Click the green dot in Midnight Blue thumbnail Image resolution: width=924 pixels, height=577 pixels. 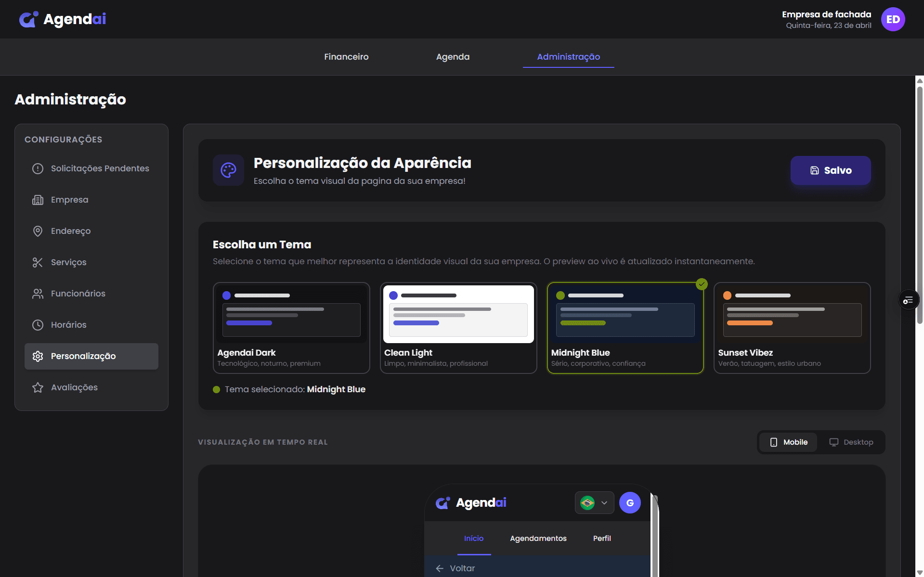560,295
